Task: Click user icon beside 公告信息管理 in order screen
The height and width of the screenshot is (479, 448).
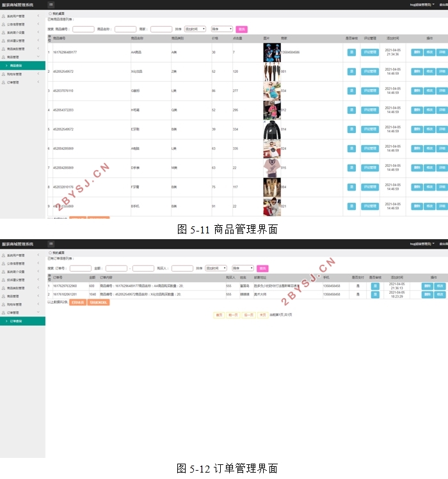Action: [3, 263]
